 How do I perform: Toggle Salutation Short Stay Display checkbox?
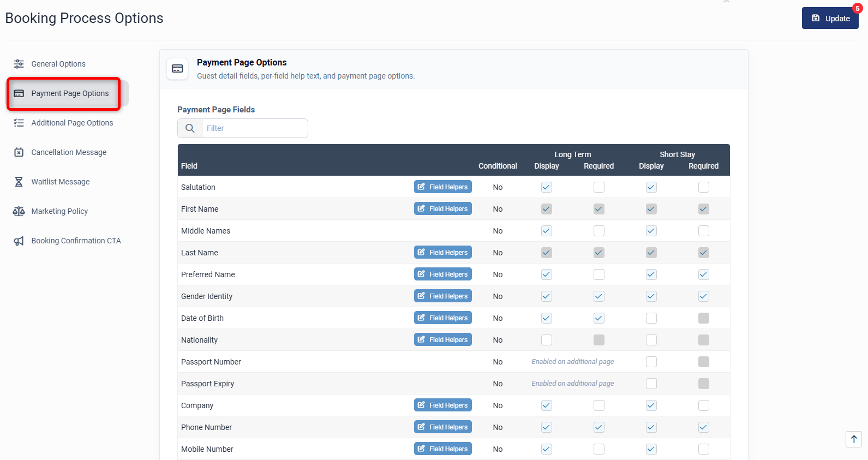651,187
